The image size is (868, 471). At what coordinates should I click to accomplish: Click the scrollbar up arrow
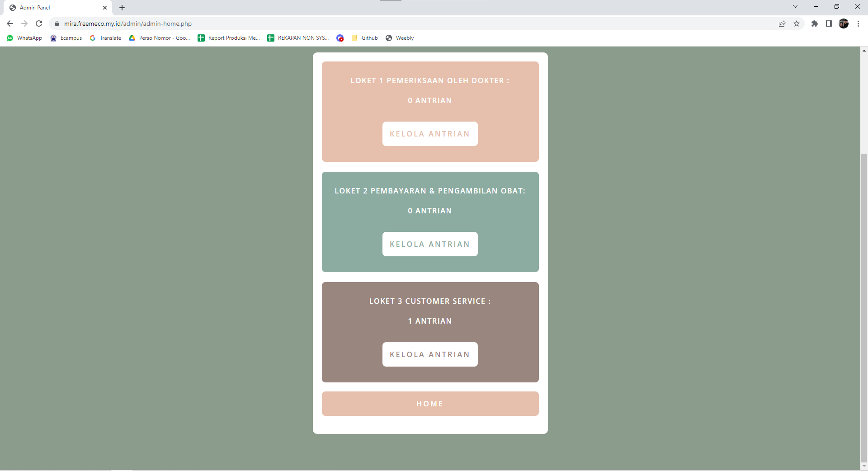pyautogui.click(x=864, y=50)
